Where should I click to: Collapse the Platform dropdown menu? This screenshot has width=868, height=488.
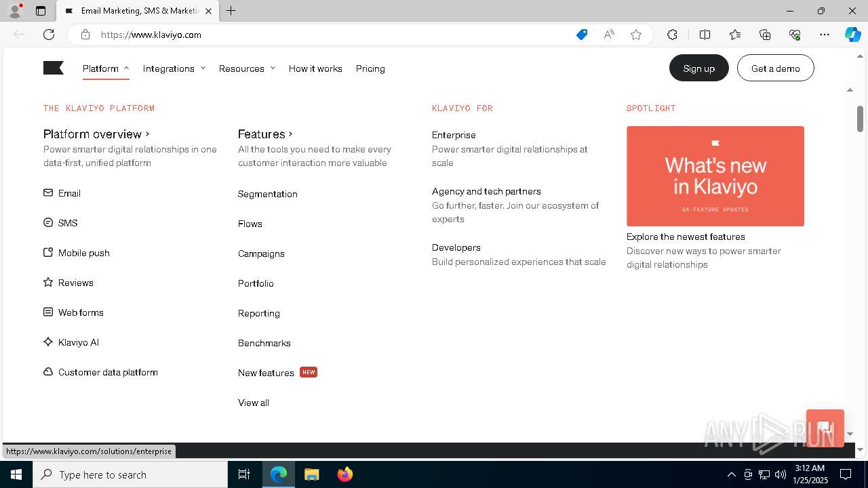tap(106, 68)
